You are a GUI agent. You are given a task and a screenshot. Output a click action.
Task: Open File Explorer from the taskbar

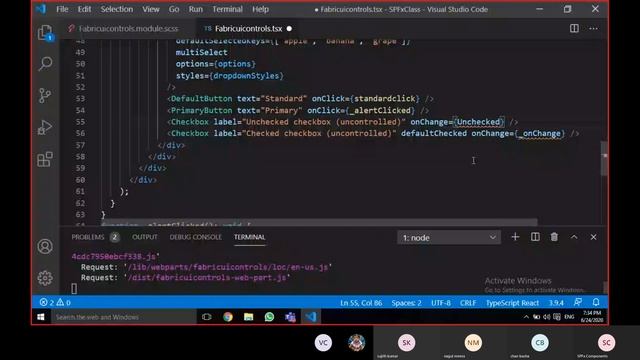point(249,317)
